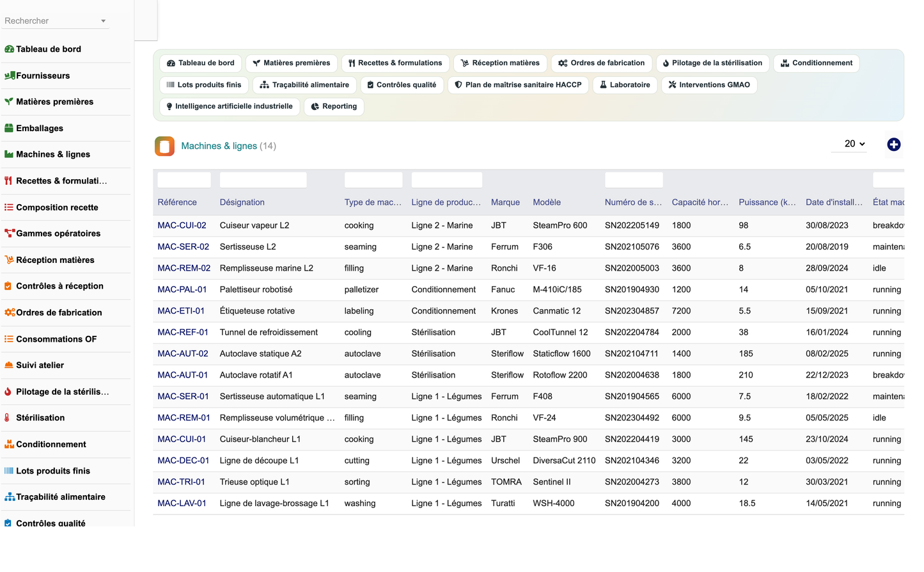Open the Lots produits finis top tab

pyautogui.click(x=204, y=85)
